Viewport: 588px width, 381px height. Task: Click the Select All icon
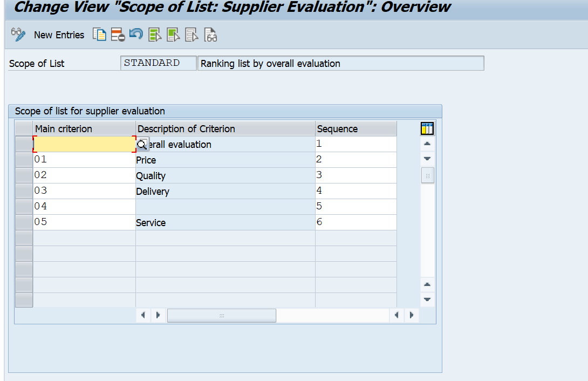pyautogui.click(x=155, y=35)
